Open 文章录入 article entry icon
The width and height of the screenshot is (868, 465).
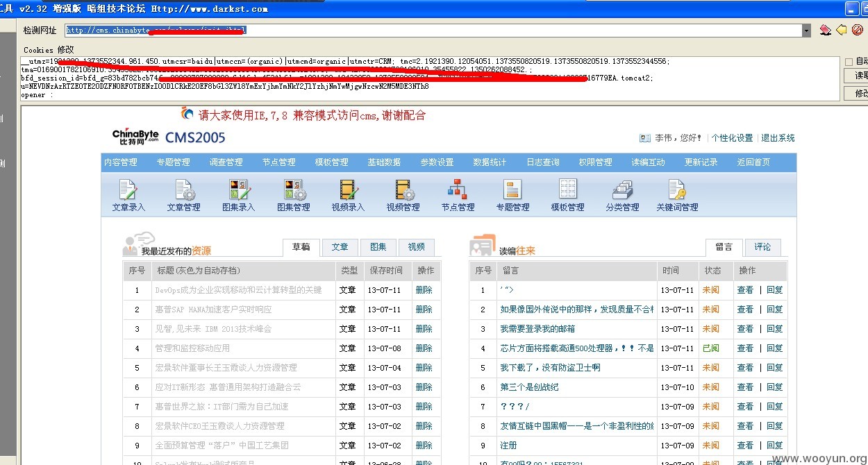(x=128, y=196)
